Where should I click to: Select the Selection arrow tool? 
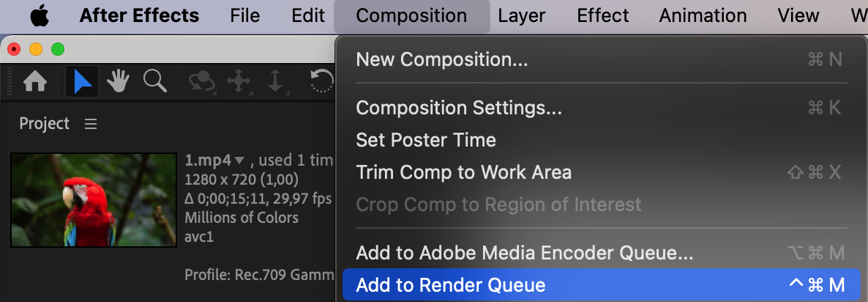click(83, 82)
